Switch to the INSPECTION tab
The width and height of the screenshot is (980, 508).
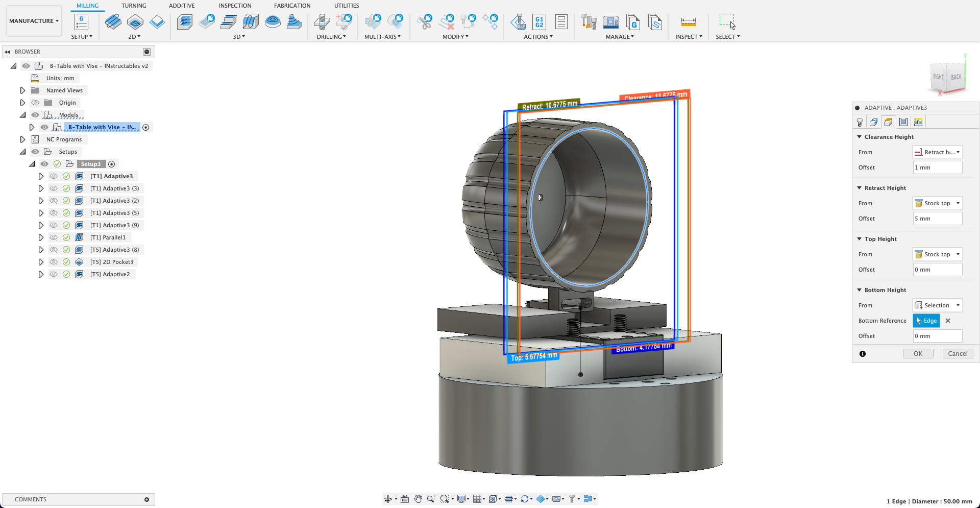tap(235, 6)
